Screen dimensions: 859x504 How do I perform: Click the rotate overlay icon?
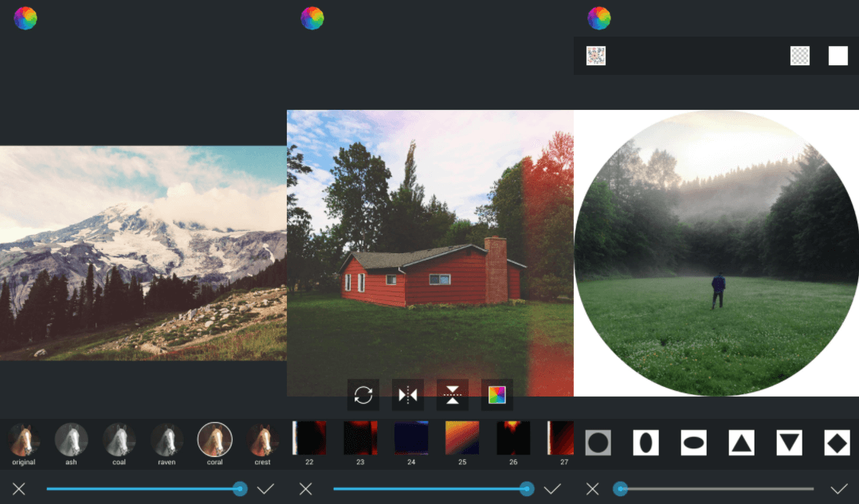[363, 395]
